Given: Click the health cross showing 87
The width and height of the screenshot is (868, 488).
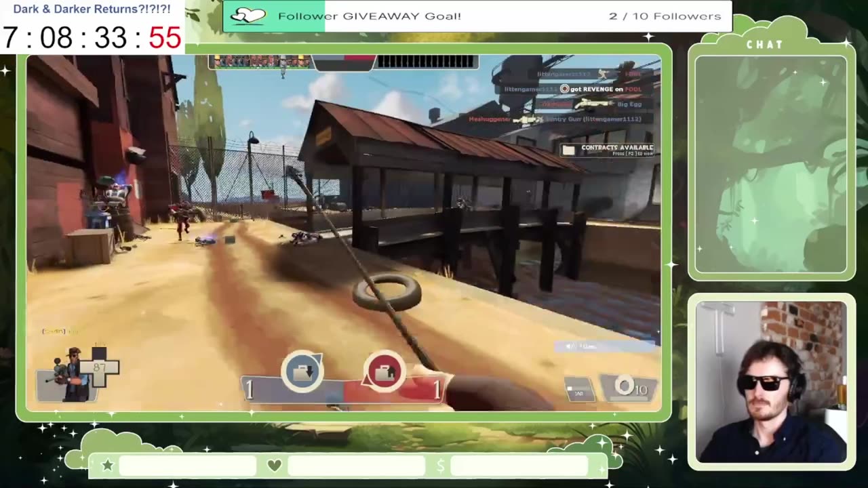Looking at the screenshot, I should 100,367.
